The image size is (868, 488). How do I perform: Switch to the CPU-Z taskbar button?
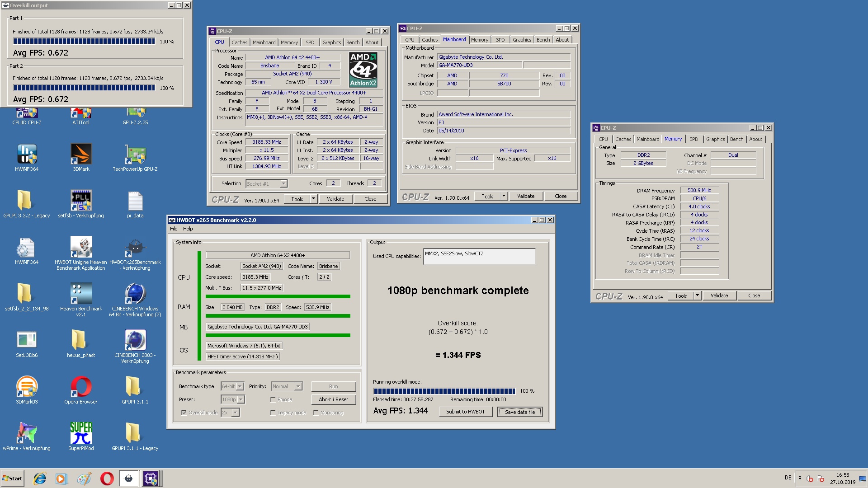[151, 479]
